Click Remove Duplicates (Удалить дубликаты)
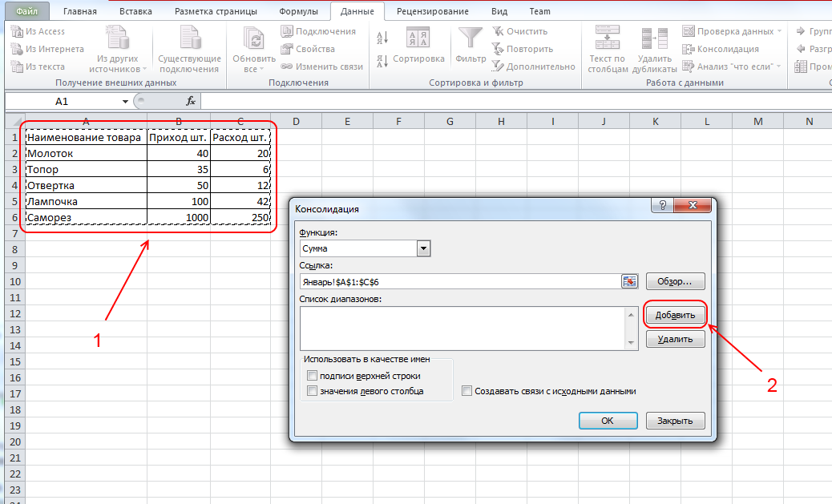832x504 pixels. (x=655, y=50)
